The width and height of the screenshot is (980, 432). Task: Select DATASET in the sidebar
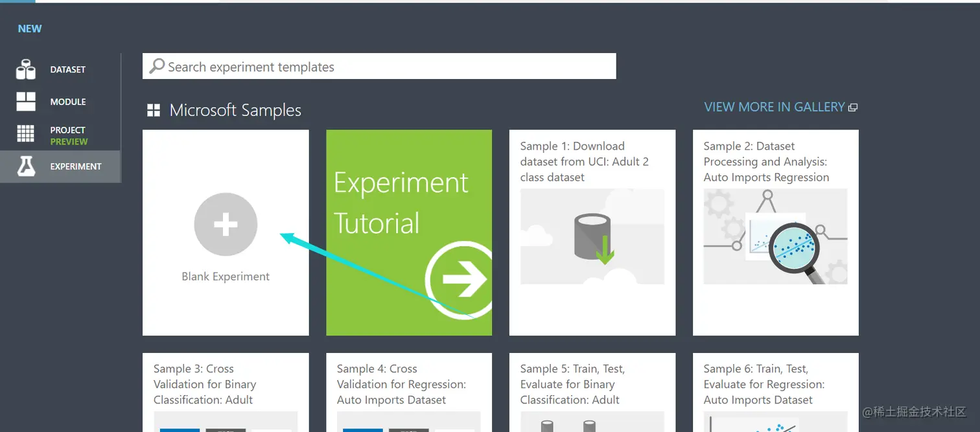(x=60, y=69)
